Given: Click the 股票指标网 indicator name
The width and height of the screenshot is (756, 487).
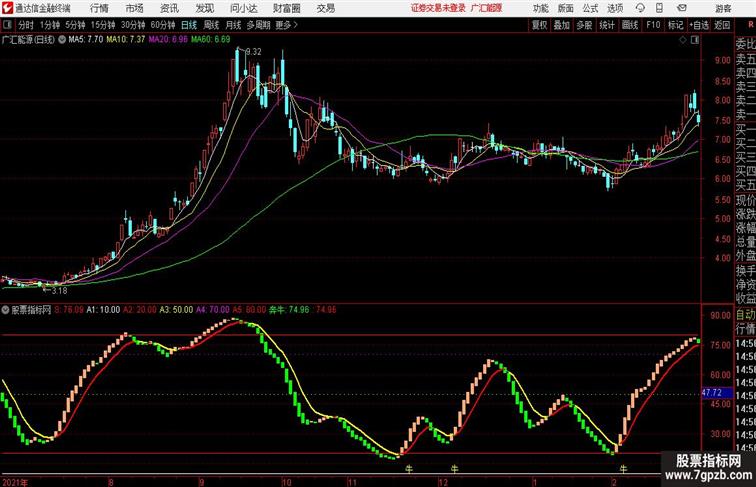Looking at the screenshot, I should 31,310.
